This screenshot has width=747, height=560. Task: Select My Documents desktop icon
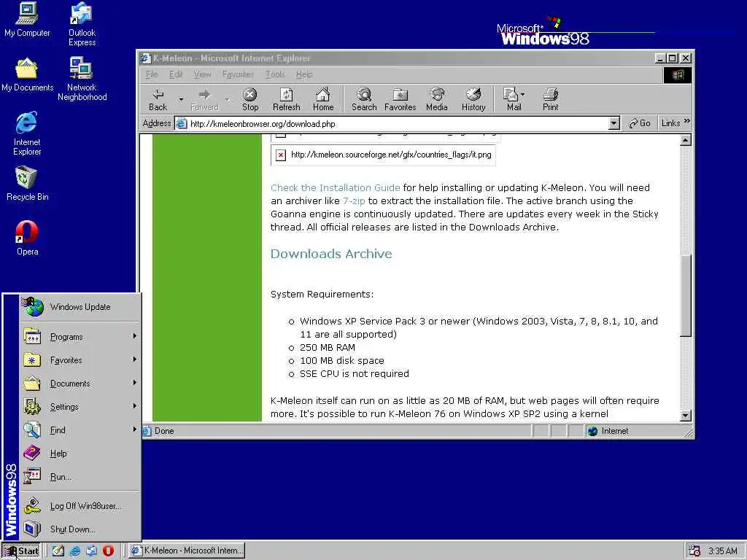[27, 75]
